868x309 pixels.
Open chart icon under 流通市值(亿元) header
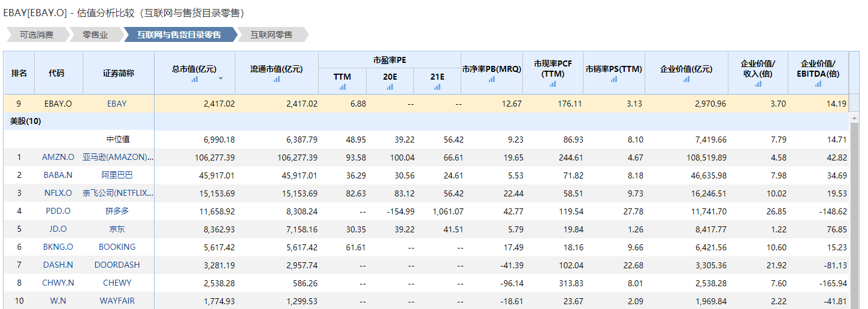[x=276, y=79]
